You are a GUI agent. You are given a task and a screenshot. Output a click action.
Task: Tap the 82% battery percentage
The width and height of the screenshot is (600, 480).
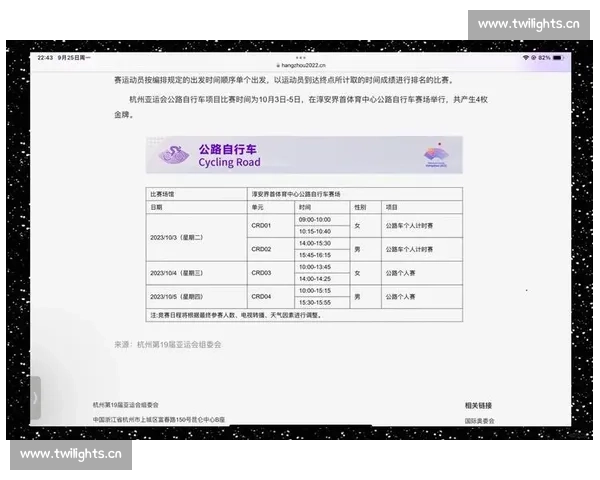544,58
